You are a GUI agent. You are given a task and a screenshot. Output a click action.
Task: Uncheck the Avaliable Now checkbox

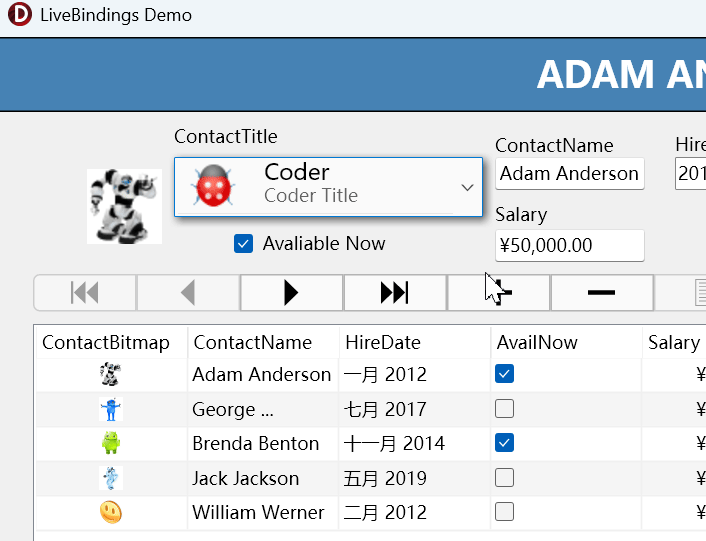tap(243, 244)
